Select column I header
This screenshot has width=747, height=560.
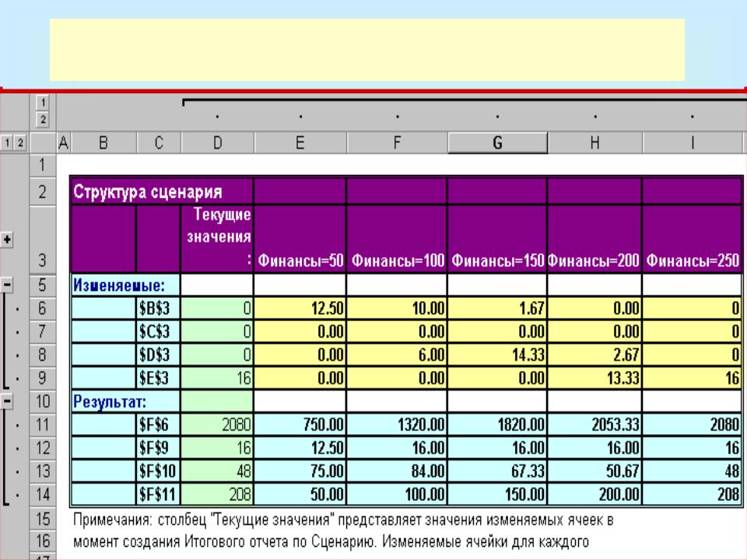click(x=693, y=142)
